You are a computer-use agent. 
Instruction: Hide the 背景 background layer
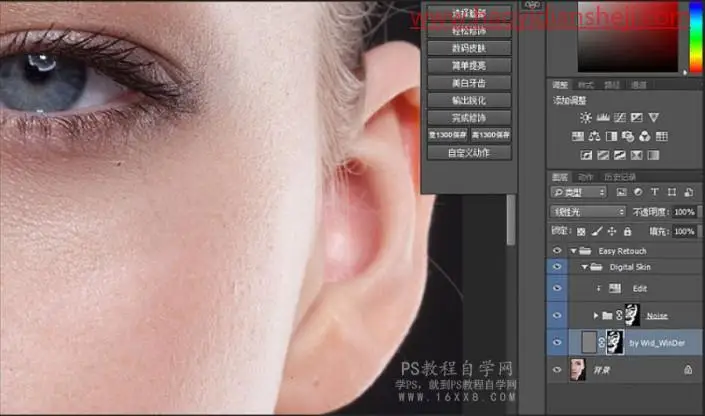coord(557,370)
